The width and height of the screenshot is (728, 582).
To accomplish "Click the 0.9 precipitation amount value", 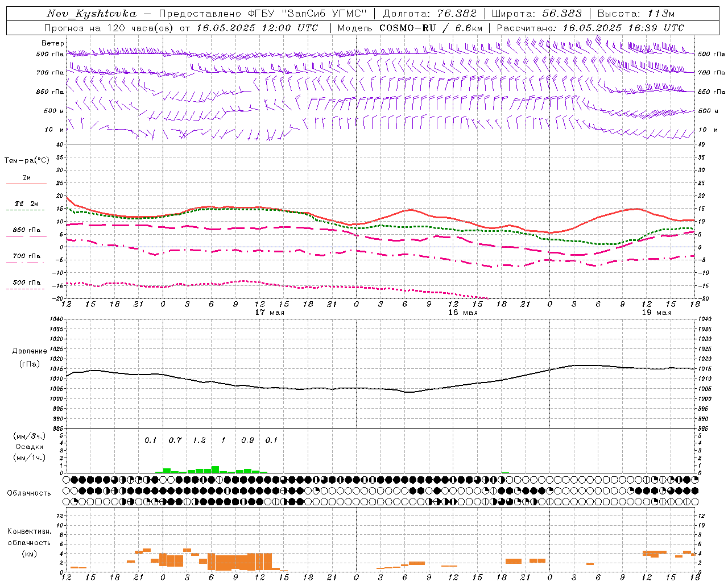I will tap(247, 440).
